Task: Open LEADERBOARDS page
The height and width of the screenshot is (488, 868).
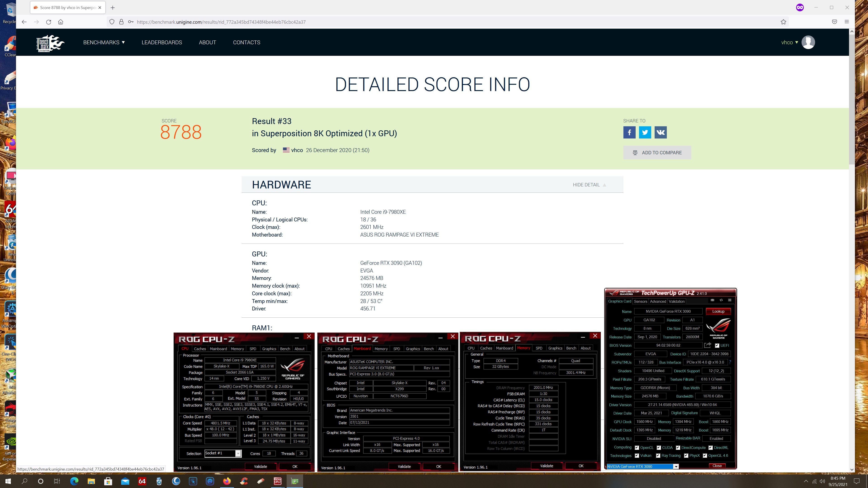Action: [x=162, y=42]
